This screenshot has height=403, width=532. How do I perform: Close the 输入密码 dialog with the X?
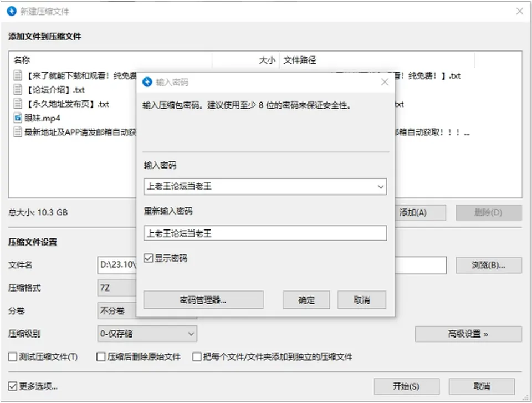click(385, 82)
